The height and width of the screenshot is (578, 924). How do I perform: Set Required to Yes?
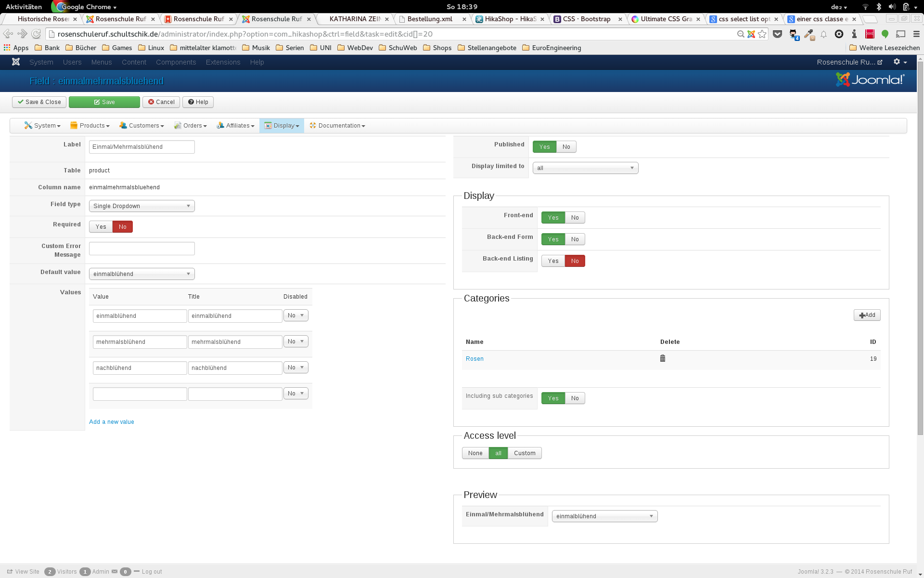[x=101, y=227]
